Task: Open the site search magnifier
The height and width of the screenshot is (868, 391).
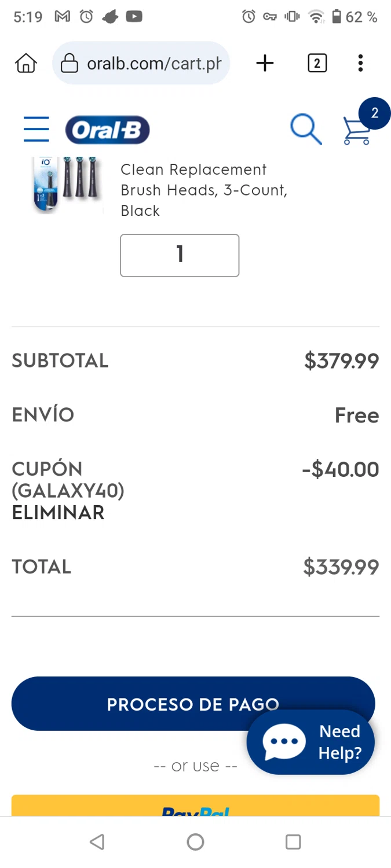Action: click(x=305, y=128)
